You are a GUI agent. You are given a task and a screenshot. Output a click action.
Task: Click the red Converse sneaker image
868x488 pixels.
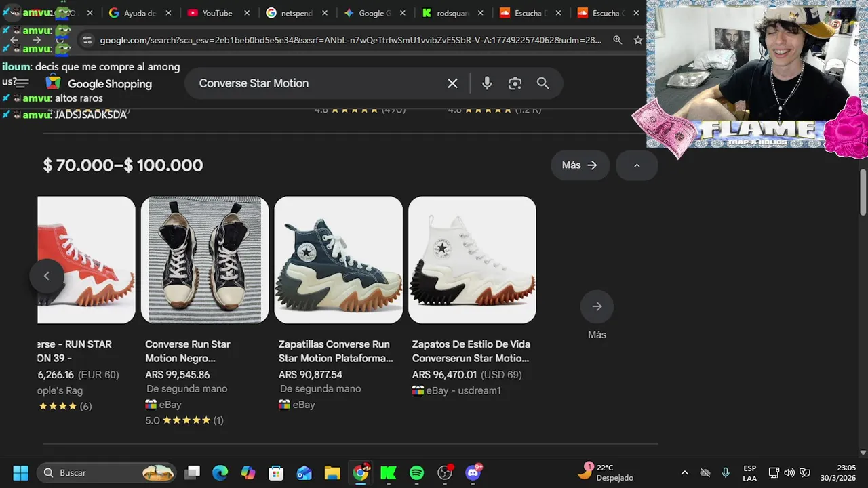click(x=86, y=260)
